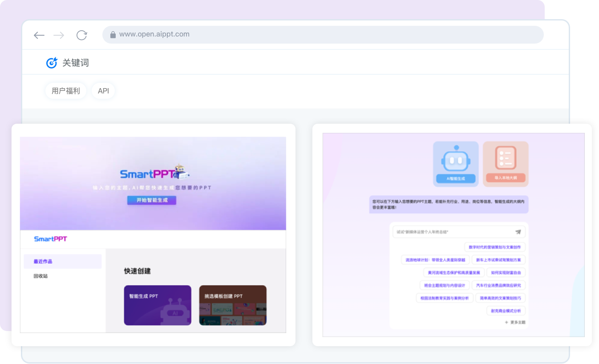Select the orange 导入本地大纲 outline card
The image size is (599, 364).
coord(506,164)
